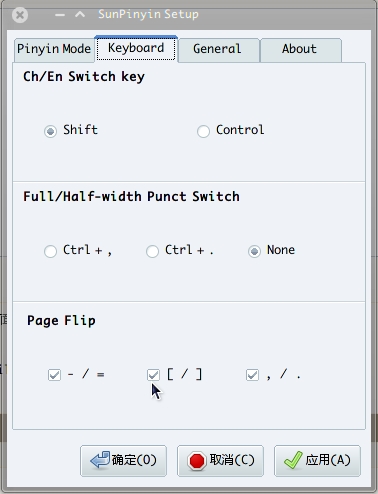Switch to the Pinyin Mode tab

pyautogui.click(x=54, y=49)
